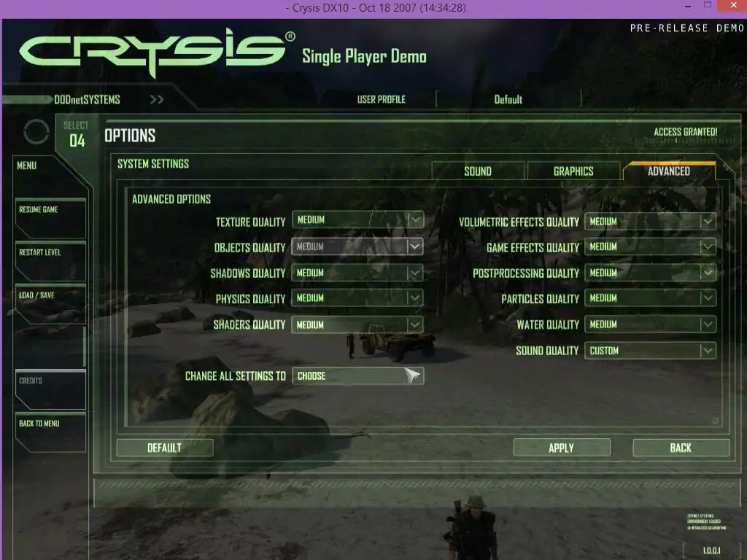The height and width of the screenshot is (560, 747).
Task: Close the Crysis DX10 window
Action: pos(734,5)
